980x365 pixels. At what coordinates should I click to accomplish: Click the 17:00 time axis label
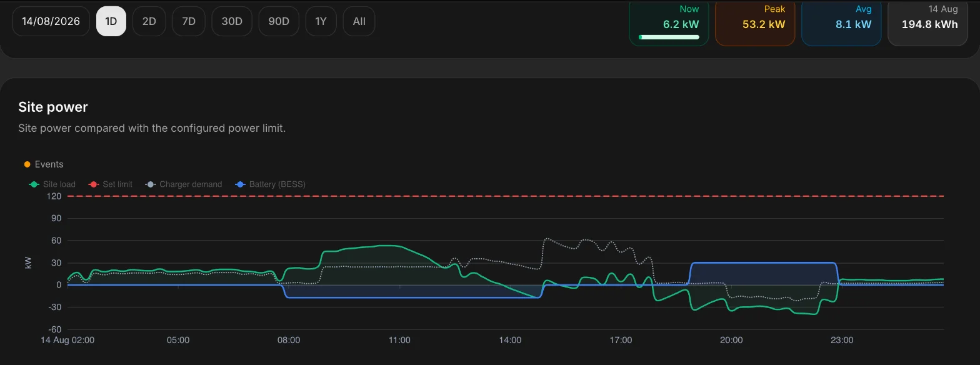pos(621,341)
